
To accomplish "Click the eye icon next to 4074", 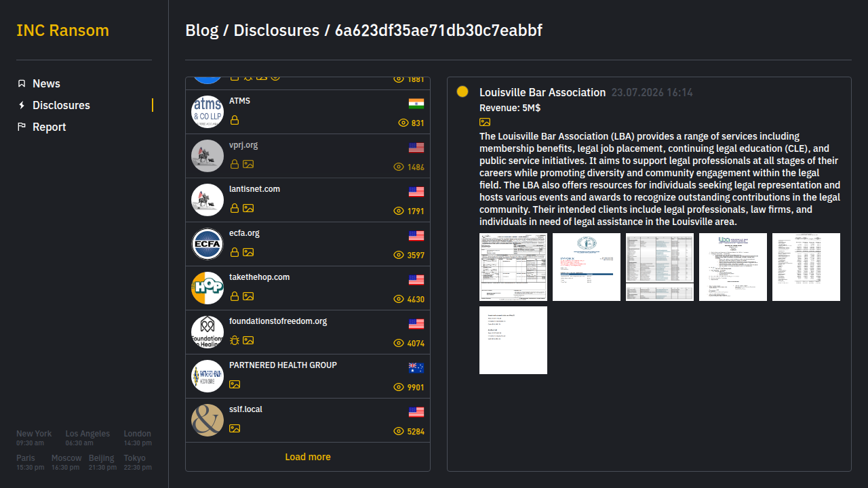I will coord(399,343).
